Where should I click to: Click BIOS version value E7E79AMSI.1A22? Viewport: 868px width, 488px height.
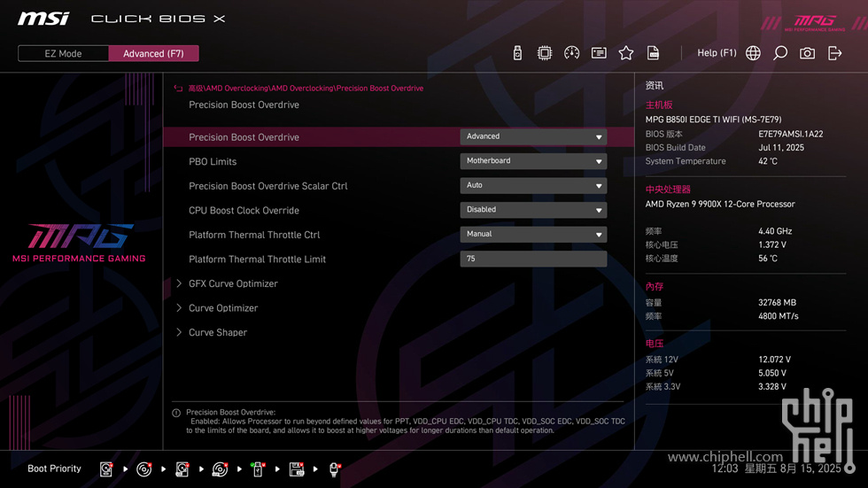tap(790, 134)
